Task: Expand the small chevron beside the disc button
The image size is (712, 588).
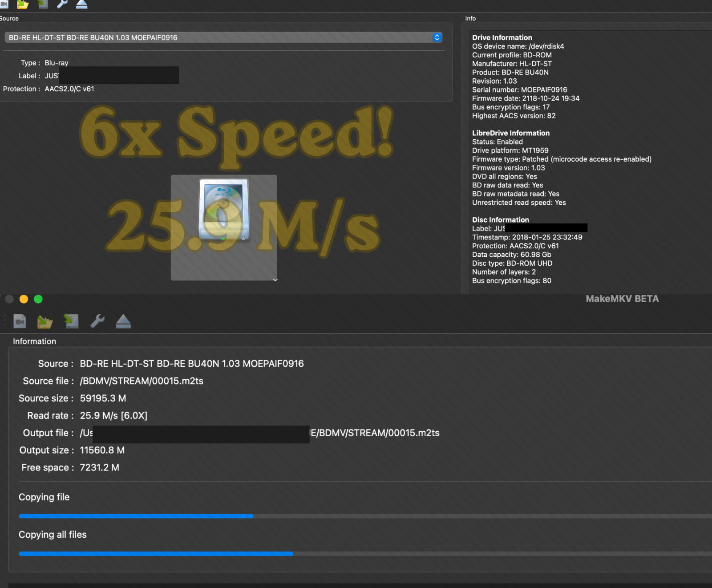Action: 275,280
